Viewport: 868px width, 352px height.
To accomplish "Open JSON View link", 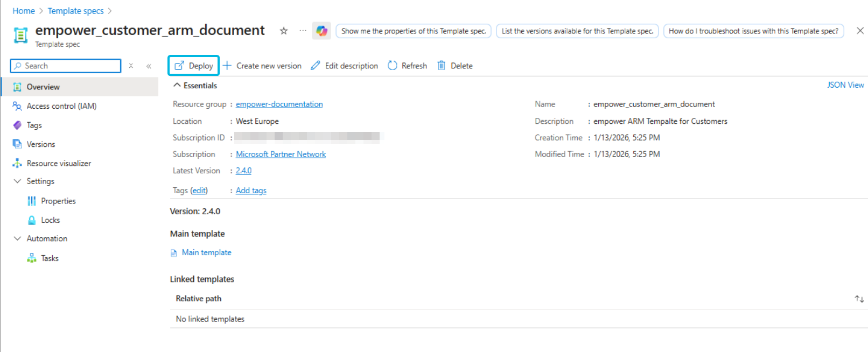I will [x=845, y=85].
